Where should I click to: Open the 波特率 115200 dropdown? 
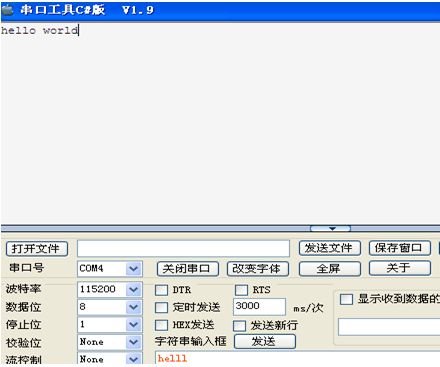pos(134,290)
